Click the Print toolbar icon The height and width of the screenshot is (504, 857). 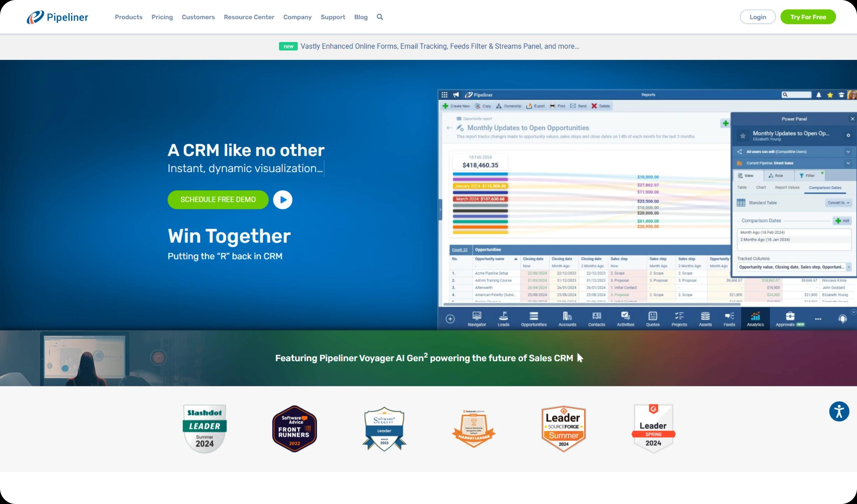[557, 106]
